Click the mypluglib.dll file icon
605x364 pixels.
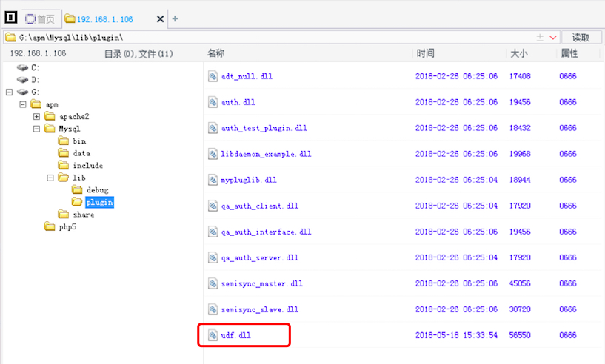click(x=213, y=180)
